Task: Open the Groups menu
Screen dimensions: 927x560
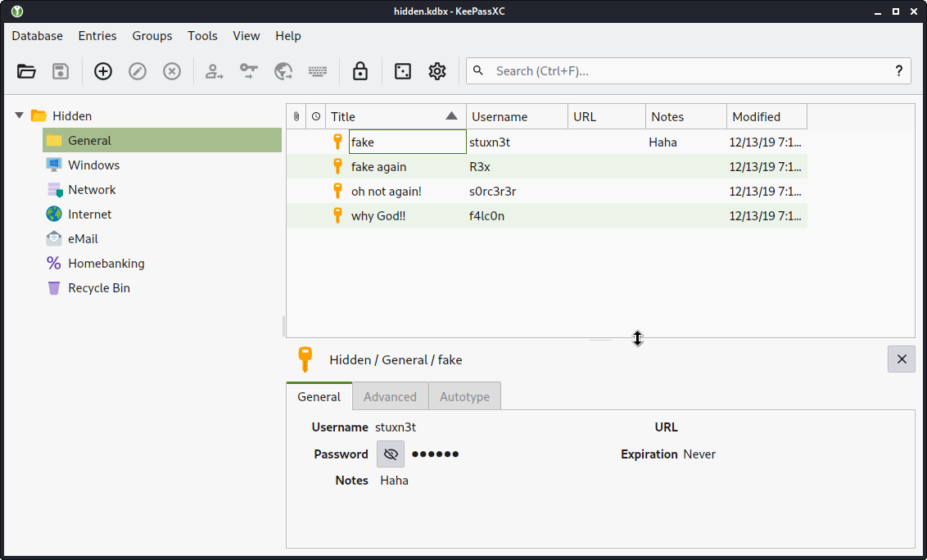Action: pos(152,36)
